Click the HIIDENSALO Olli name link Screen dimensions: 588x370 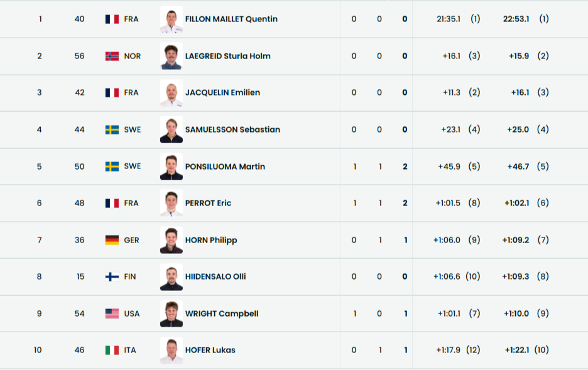point(215,276)
